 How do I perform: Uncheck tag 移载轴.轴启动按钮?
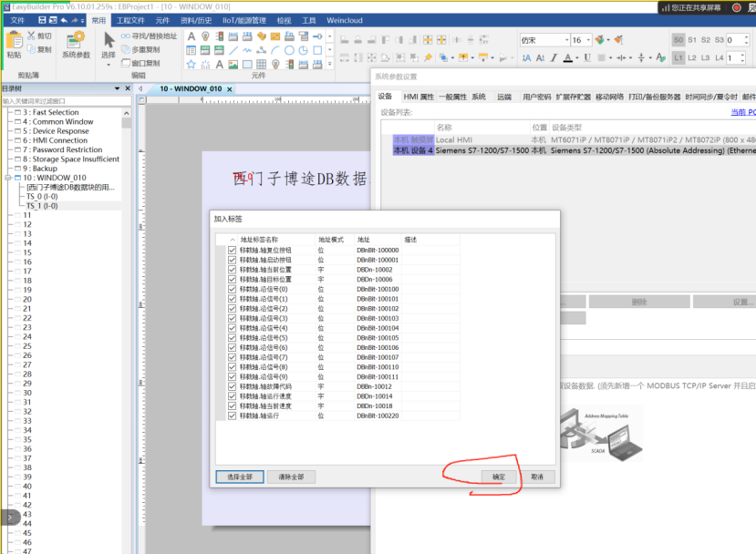[x=232, y=260]
